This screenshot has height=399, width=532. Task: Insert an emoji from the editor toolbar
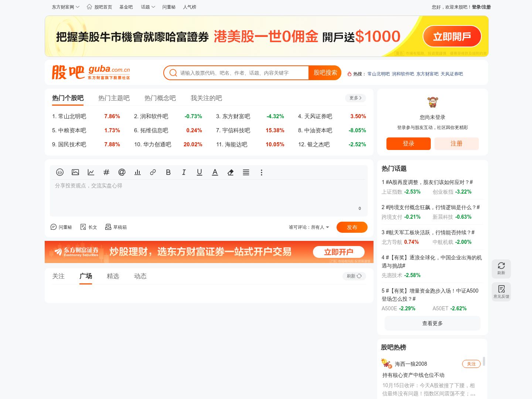point(60,172)
